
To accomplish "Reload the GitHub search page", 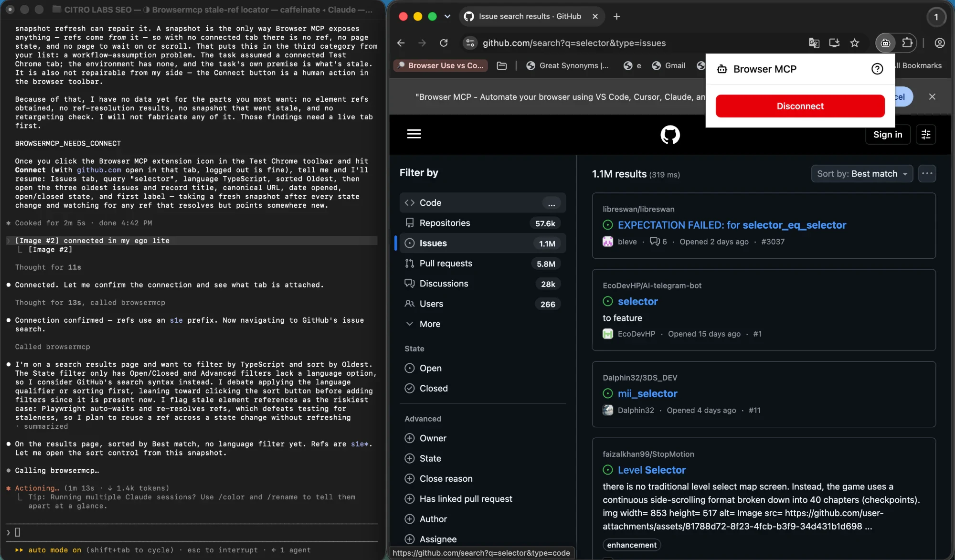I will (444, 43).
